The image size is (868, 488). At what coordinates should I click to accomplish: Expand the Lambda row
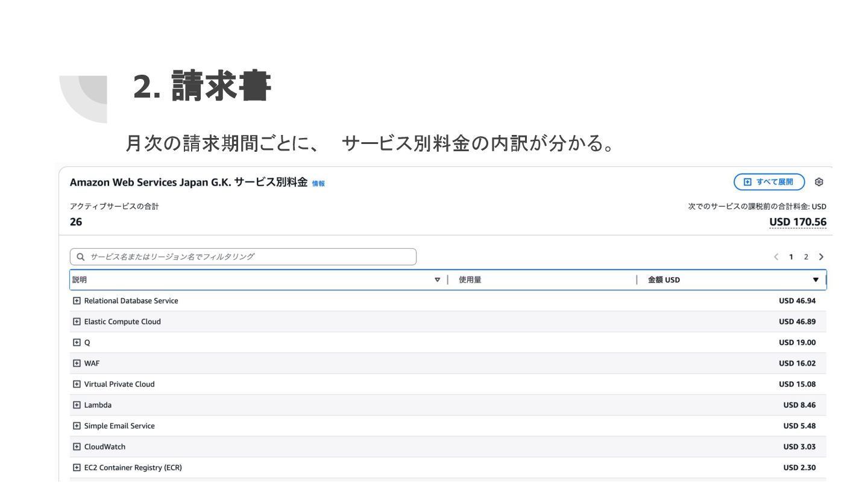(x=77, y=405)
